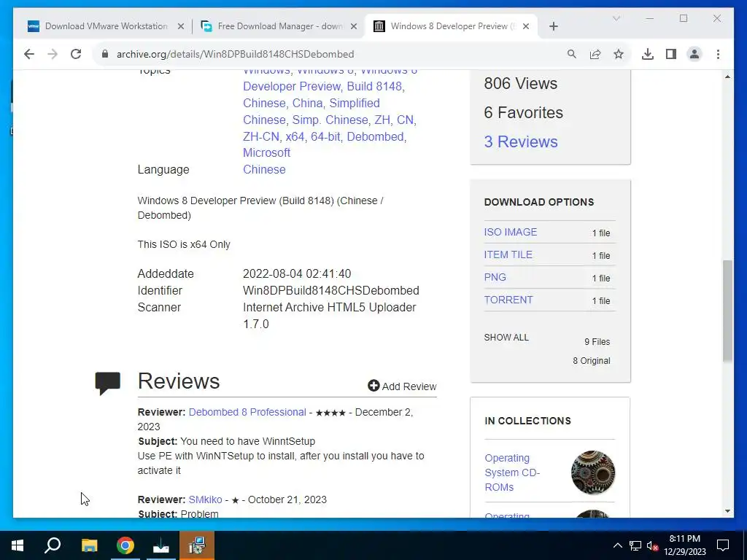
Task: Click Add Review plus icon
Action: click(x=373, y=386)
